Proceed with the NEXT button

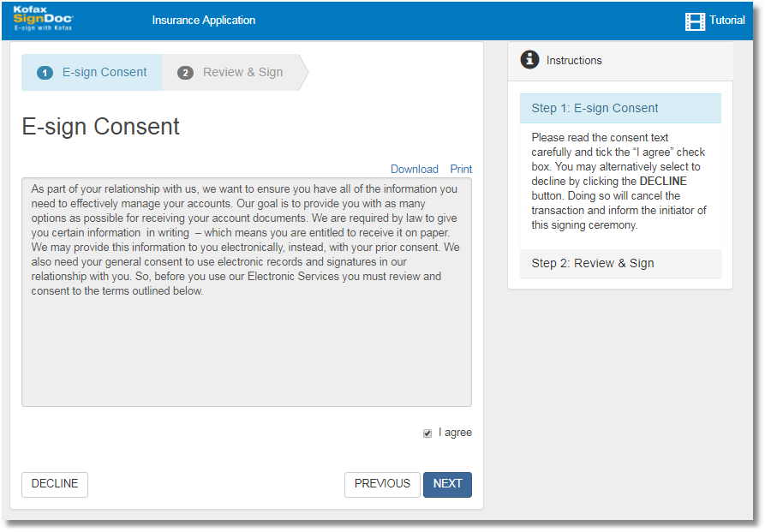[x=447, y=484]
